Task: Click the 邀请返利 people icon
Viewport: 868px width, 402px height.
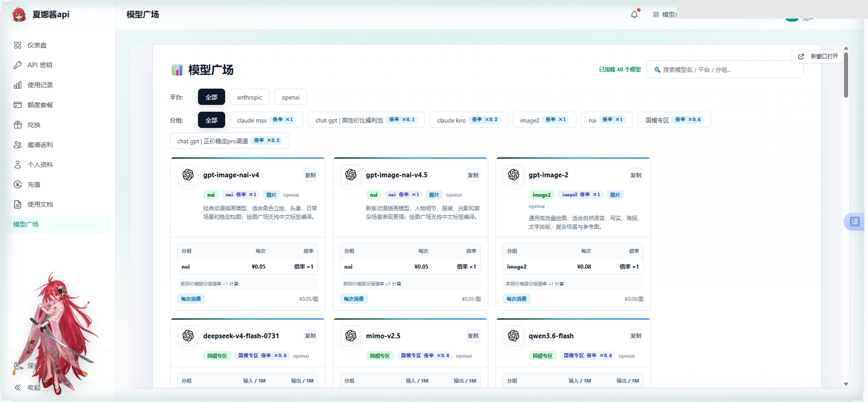Action: [x=18, y=145]
